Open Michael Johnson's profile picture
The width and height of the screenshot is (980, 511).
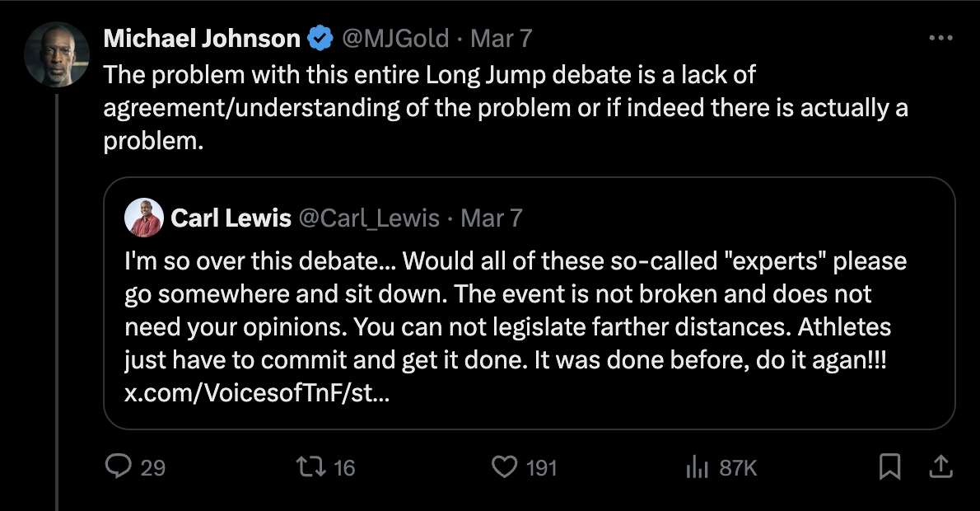(57, 54)
